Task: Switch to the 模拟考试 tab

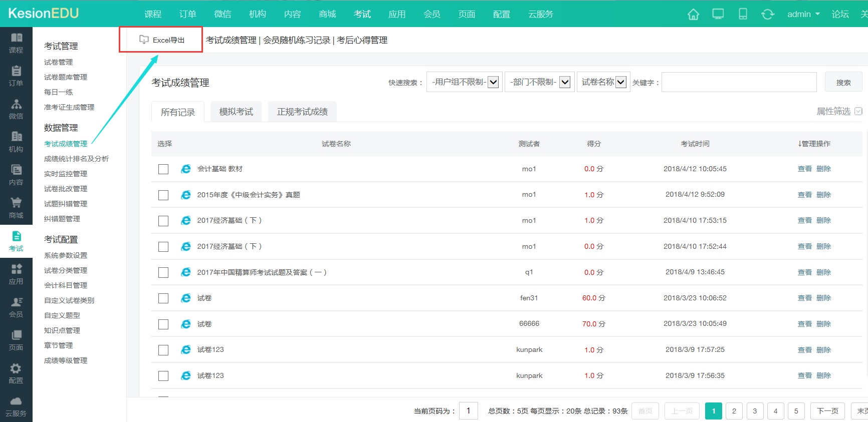Action: click(236, 112)
